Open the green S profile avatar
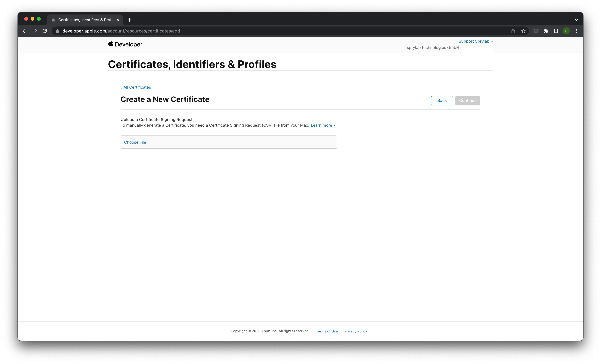601x364 pixels. click(x=566, y=31)
